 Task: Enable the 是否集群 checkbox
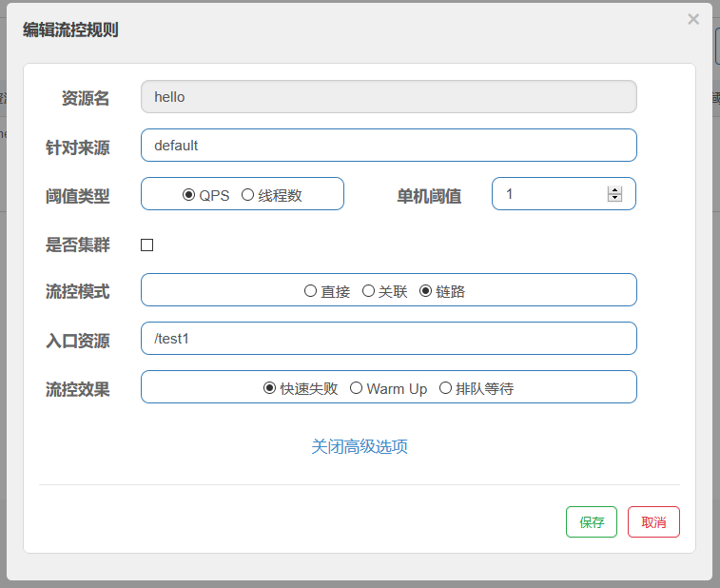[147, 245]
